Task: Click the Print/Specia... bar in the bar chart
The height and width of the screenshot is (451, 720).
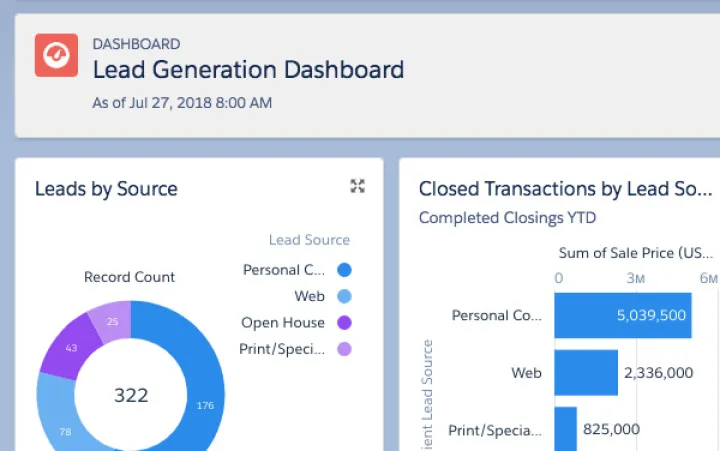Action: 565,429
